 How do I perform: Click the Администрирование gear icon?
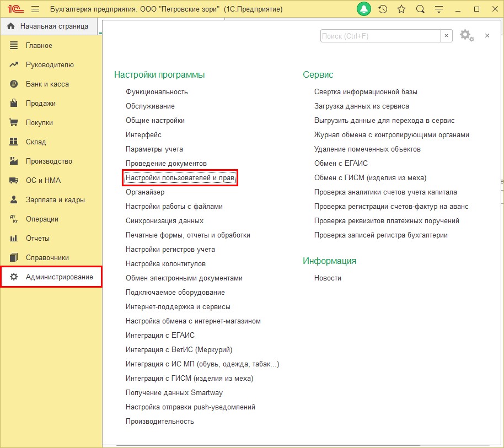click(13, 277)
